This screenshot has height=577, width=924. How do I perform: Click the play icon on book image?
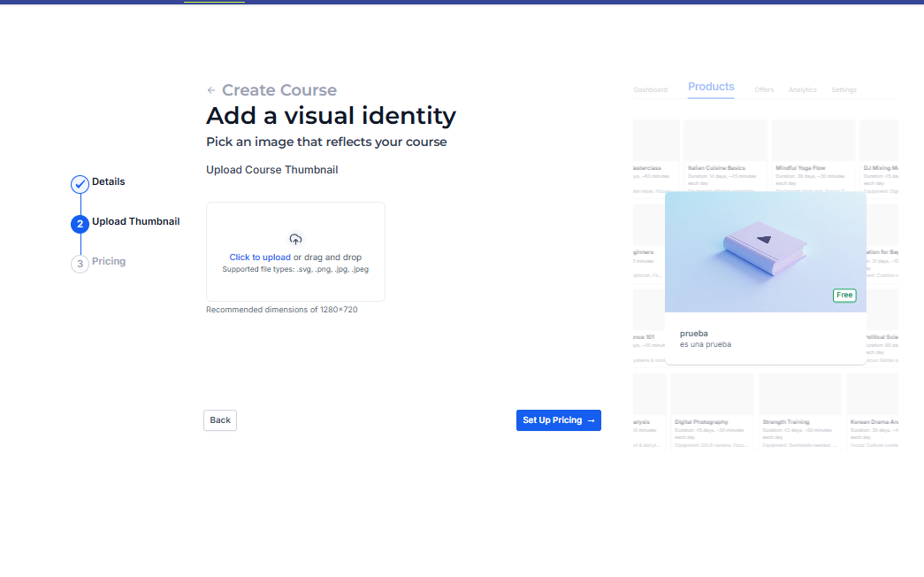point(763,240)
